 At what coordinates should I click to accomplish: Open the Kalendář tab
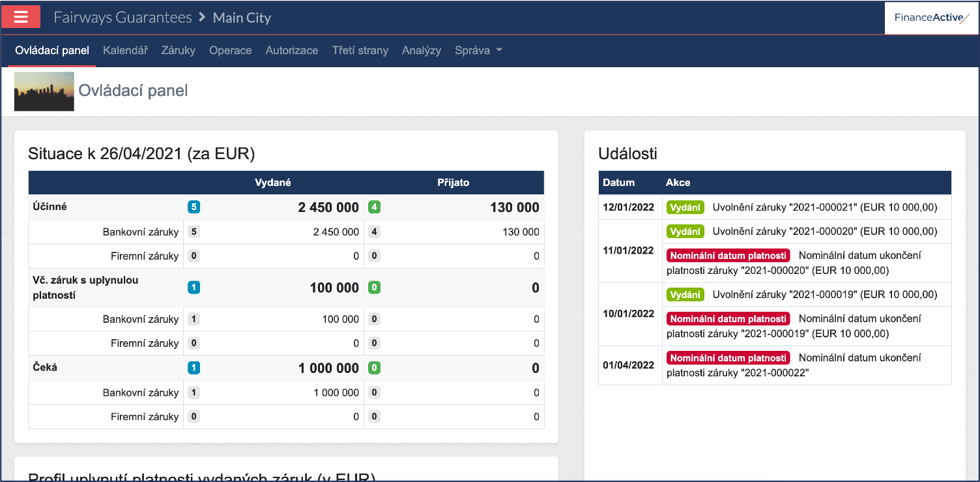[x=125, y=50]
